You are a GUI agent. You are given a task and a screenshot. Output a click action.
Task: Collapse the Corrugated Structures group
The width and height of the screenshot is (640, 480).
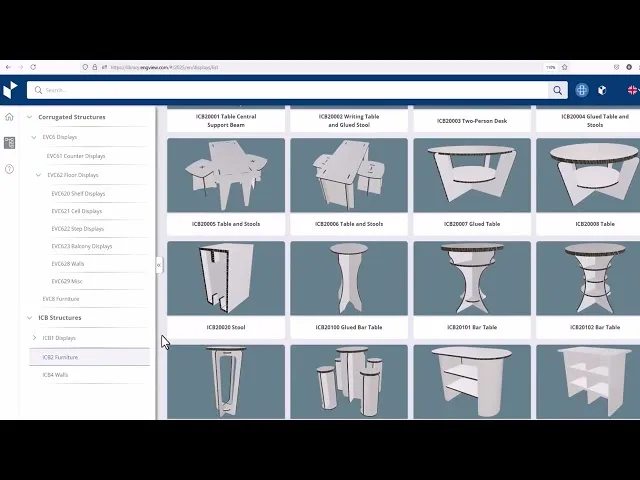(29, 117)
